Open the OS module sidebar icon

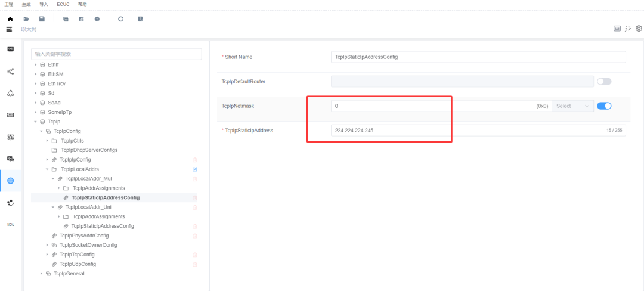11,49
